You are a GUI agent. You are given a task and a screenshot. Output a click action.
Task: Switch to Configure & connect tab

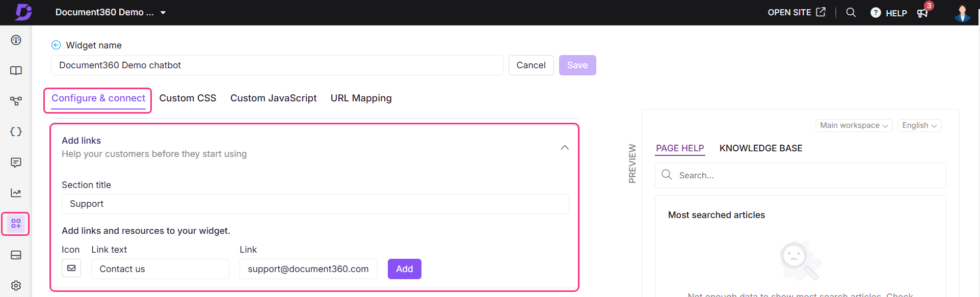pyautogui.click(x=98, y=98)
